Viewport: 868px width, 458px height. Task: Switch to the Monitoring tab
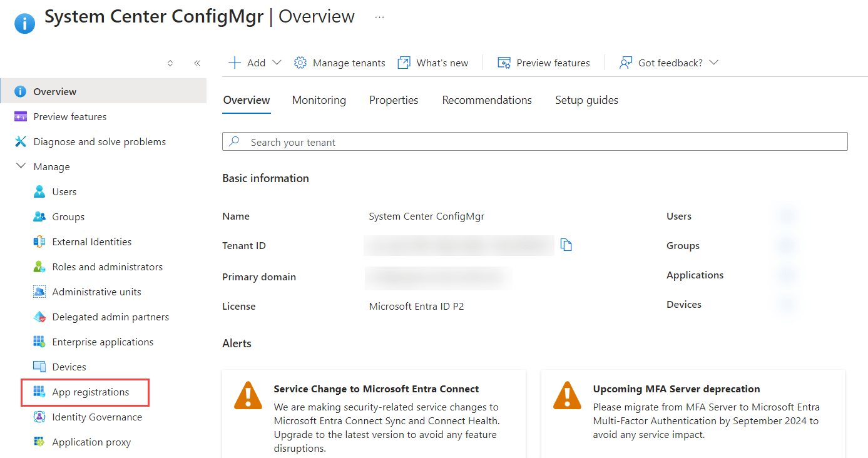pyautogui.click(x=319, y=100)
